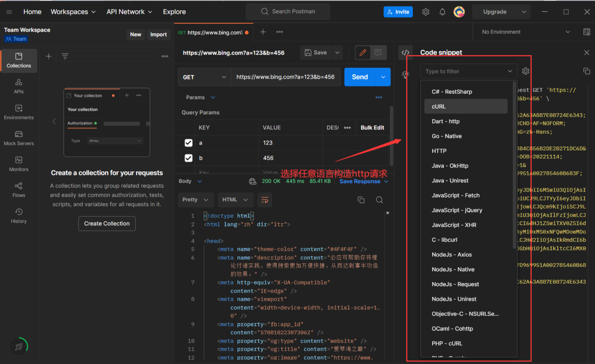Open the comments icon beside pencil

[378, 52]
